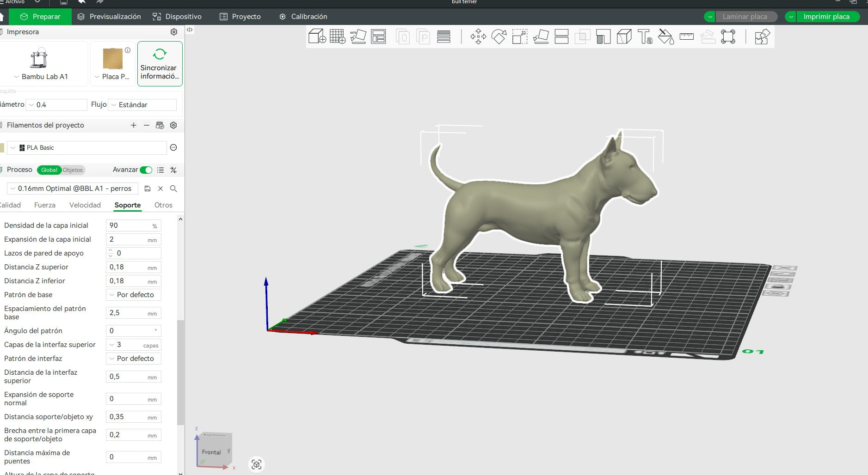Open the Flujo Estándar dropdown
The image size is (868, 475).
click(142, 105)
